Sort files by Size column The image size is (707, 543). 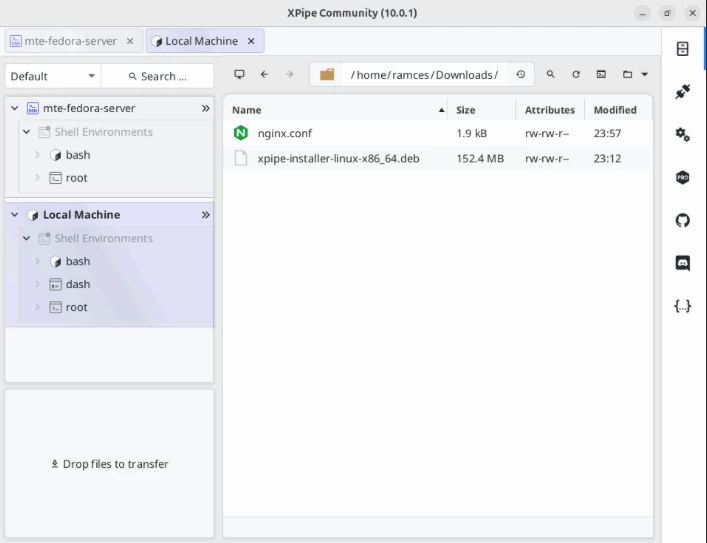coord(482,110)
